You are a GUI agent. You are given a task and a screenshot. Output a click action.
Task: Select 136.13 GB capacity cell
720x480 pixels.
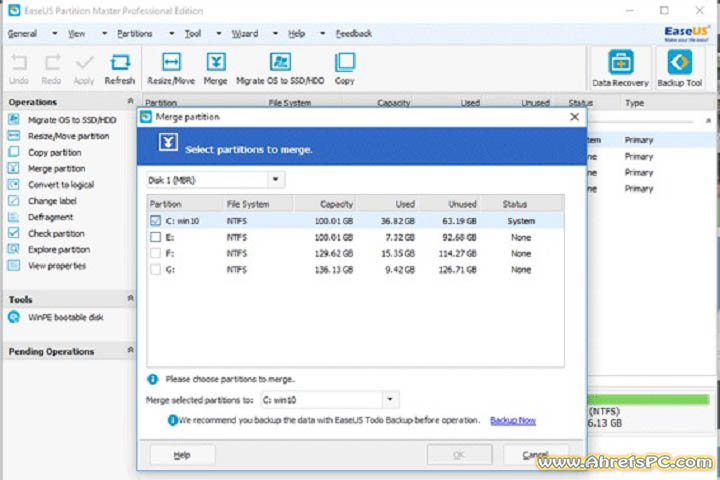334,270
